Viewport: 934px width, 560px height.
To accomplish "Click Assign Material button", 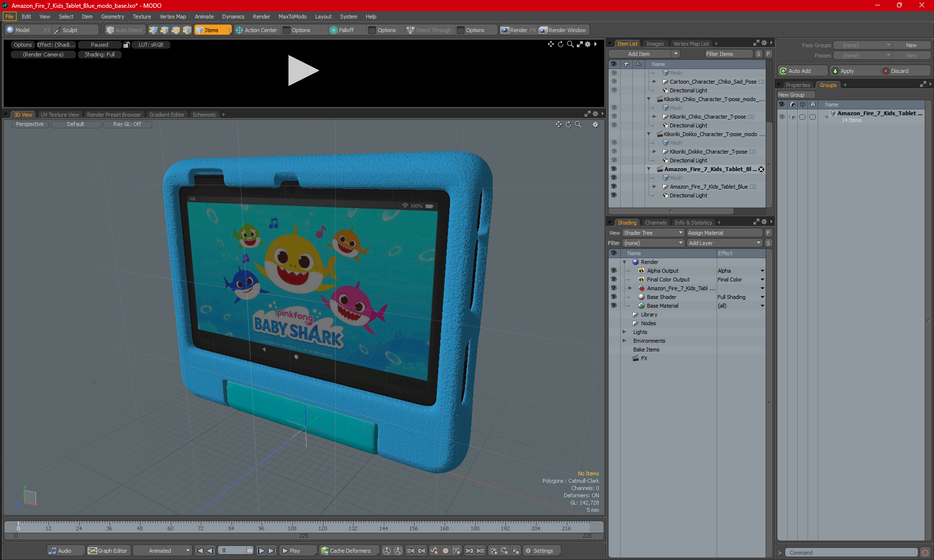I will pyautogui.click(x=724, y=233).
